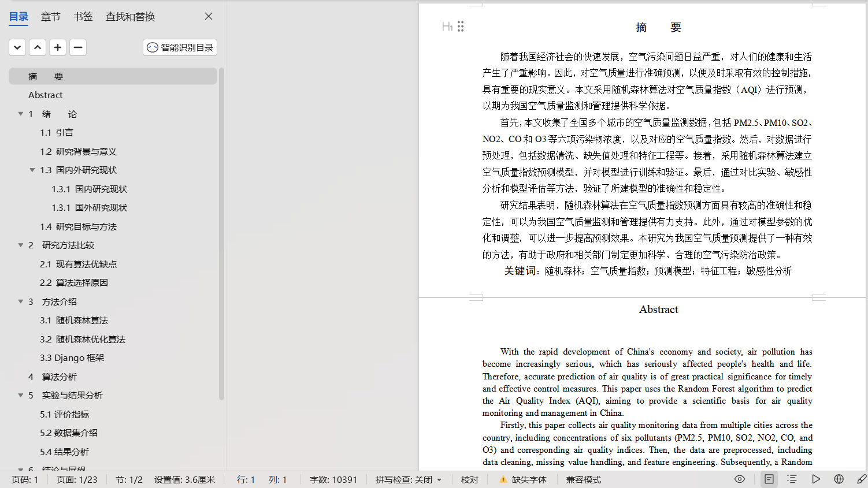The height and width of the screenshot is (488, 868).
Task: Click the eye protection mode icon
Action: (739, 479)
